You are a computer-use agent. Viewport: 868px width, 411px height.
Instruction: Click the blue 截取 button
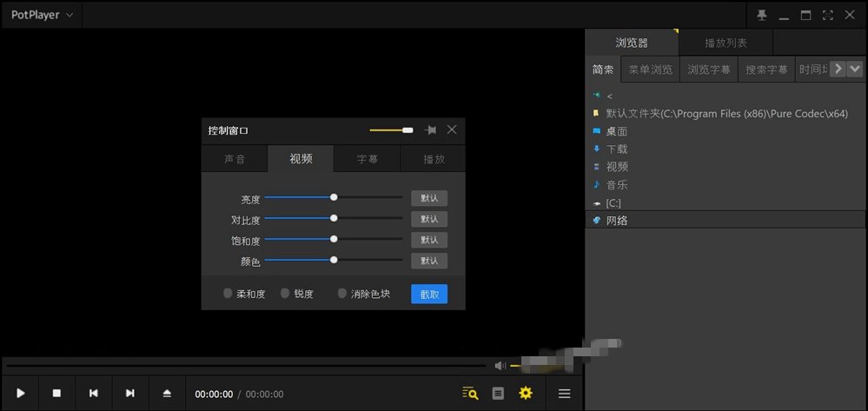(429, 294)
